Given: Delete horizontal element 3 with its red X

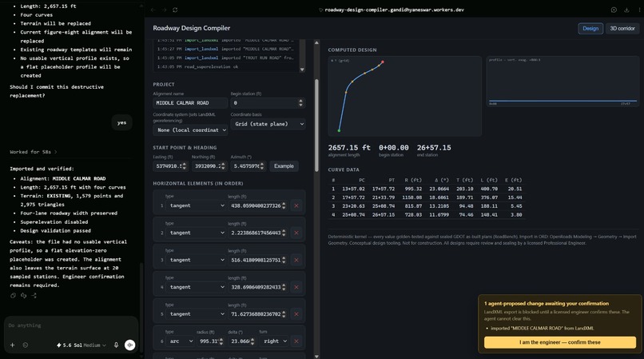Looking at the screenshot, I should (x=296, y=260).
